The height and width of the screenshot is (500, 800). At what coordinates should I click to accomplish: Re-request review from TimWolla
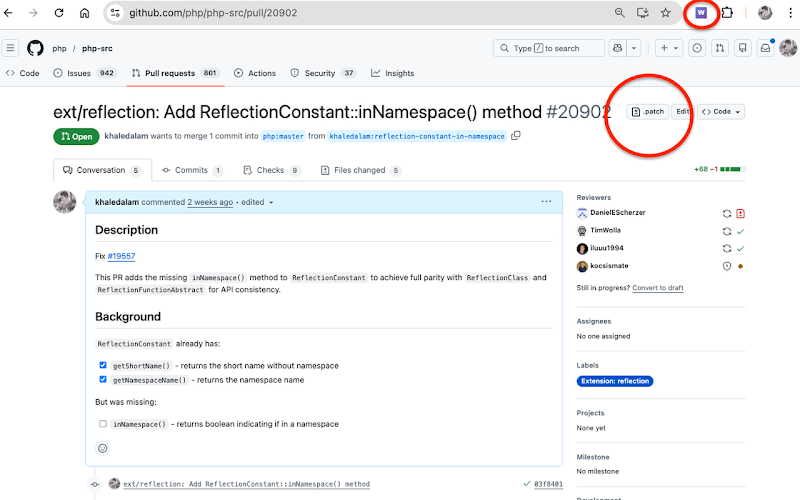click(x=727, y=231)
